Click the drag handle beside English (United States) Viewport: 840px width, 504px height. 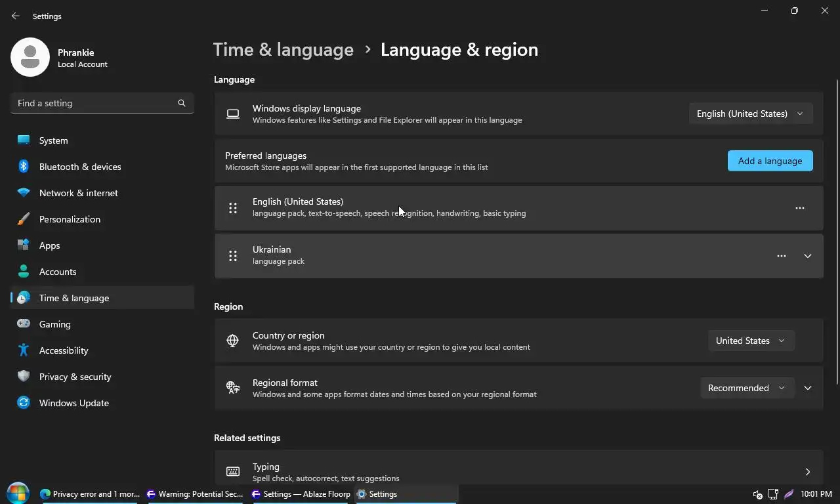[233, 208]
